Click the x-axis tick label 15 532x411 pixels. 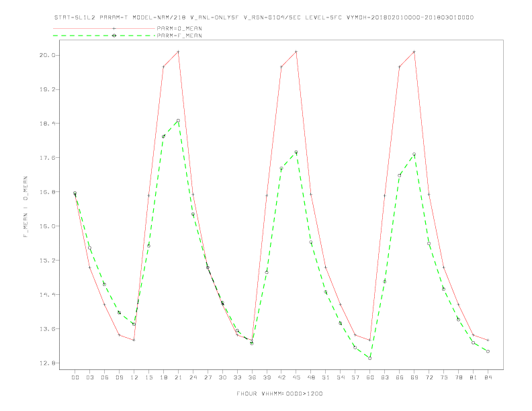click(148, 377)
